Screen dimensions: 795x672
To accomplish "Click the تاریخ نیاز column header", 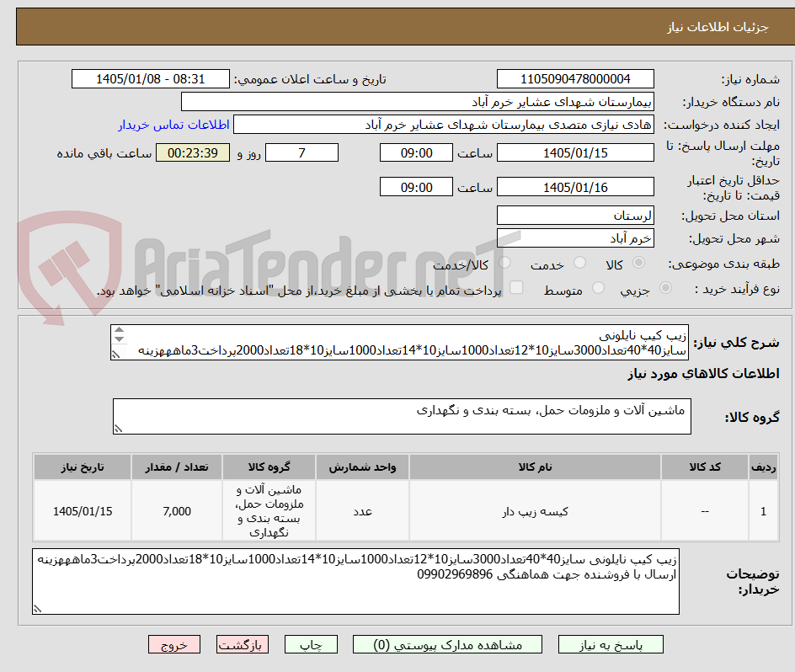I will point(83,467).
